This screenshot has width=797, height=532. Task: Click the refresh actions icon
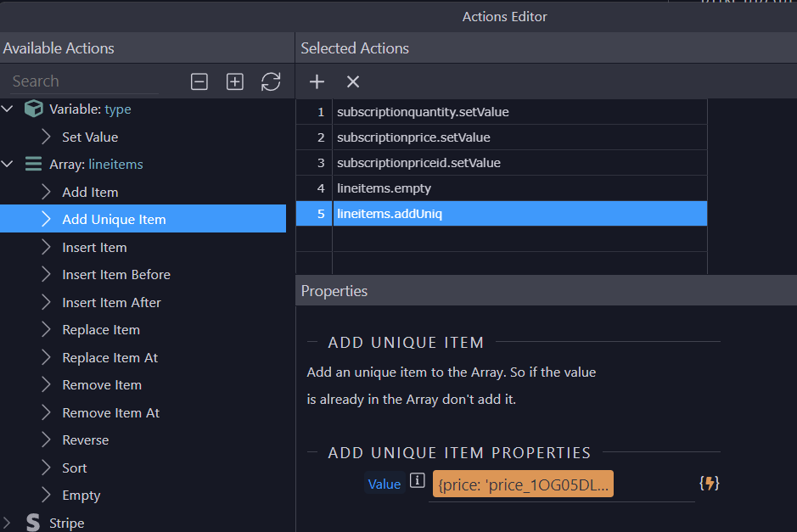point(271,81)
